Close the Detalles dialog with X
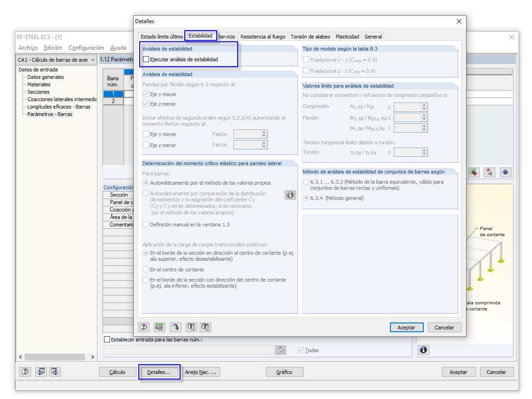Image resolution: width=532 pixels, height=399 pixels. pyautogui.click(x=459, y=21)
